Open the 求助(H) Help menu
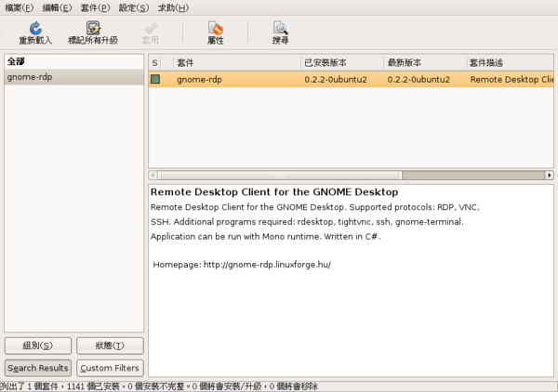 pos(173,7)
